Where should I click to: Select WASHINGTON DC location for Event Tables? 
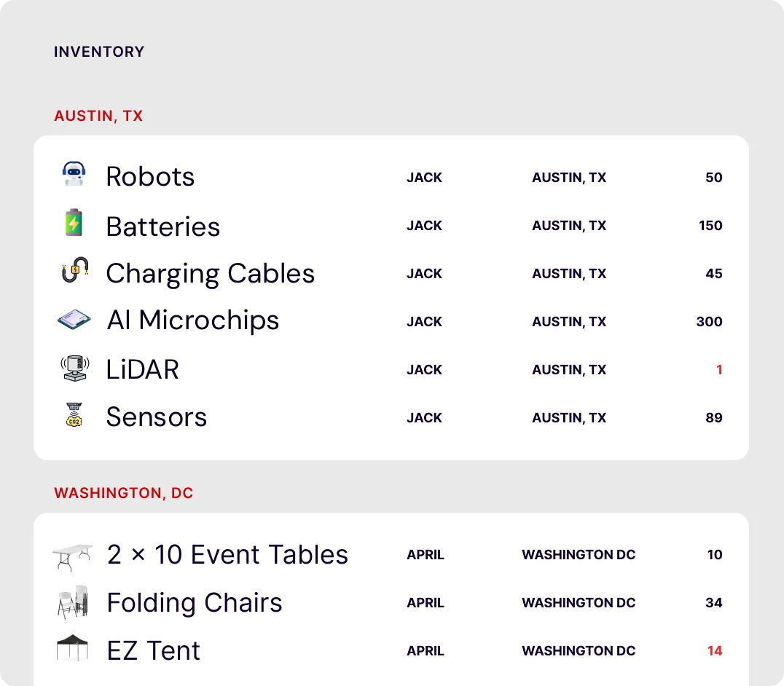pos(579,555)
